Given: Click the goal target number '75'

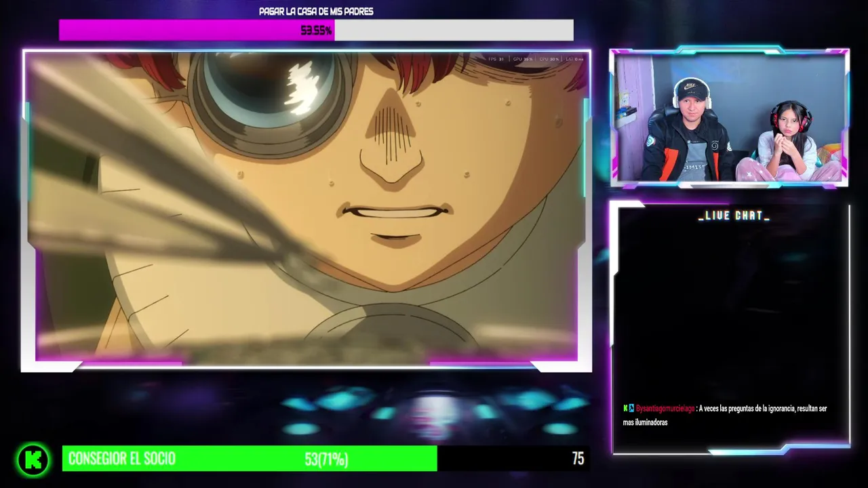Looking at the screenshot, I should tap(578, 459).
